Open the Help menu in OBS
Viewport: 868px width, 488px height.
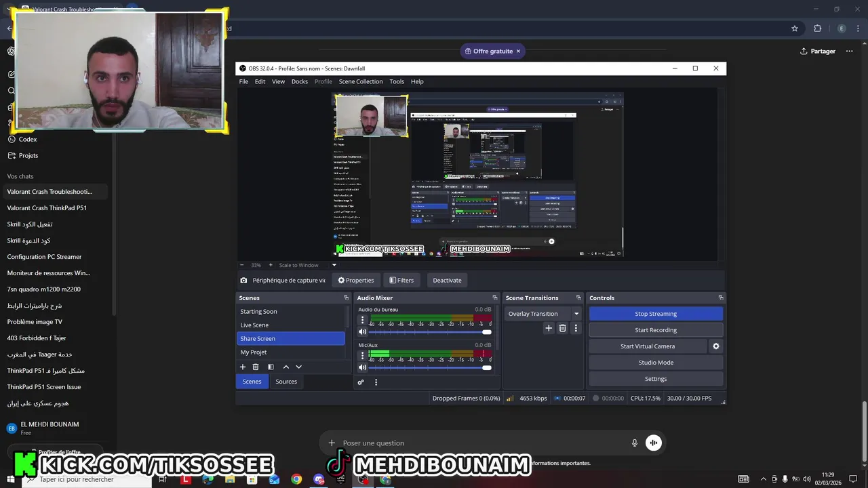(417, 81)
